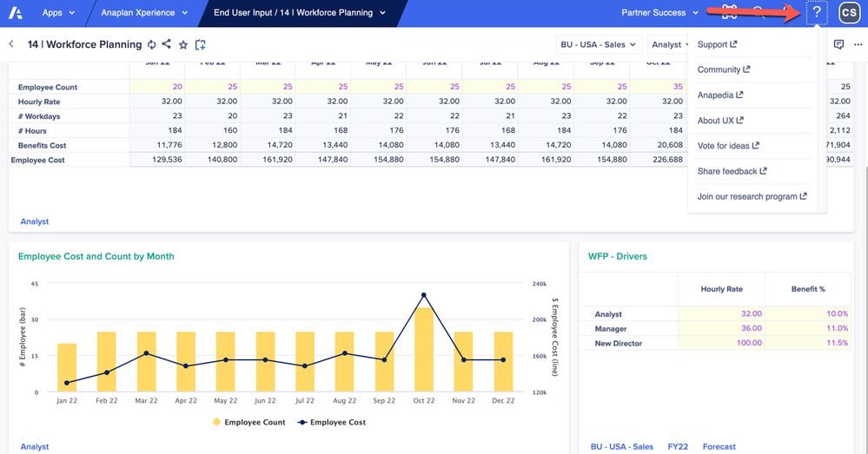
Task: Click FY22 label under WFP Drivers
Action: (x=678, y=446)
